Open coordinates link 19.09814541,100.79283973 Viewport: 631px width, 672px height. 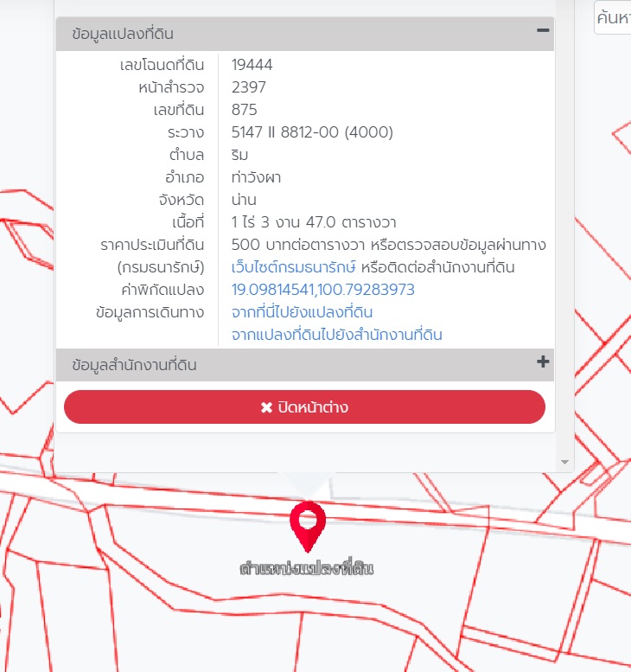click(x=323, y=290)
